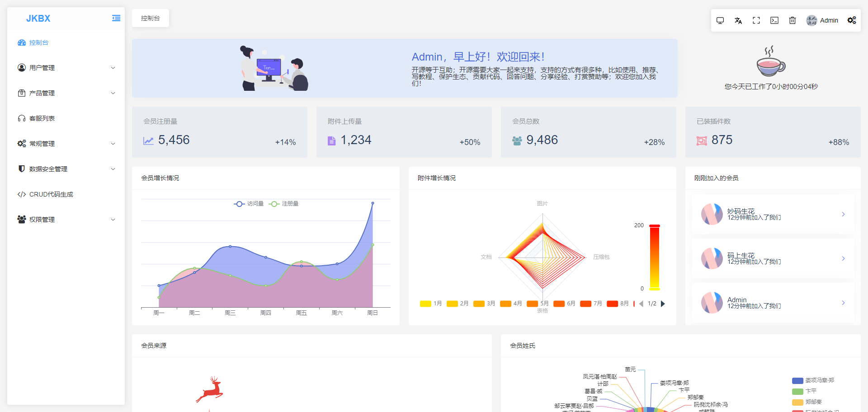Click the radar chart visual map color bar

tap(654, 257)
